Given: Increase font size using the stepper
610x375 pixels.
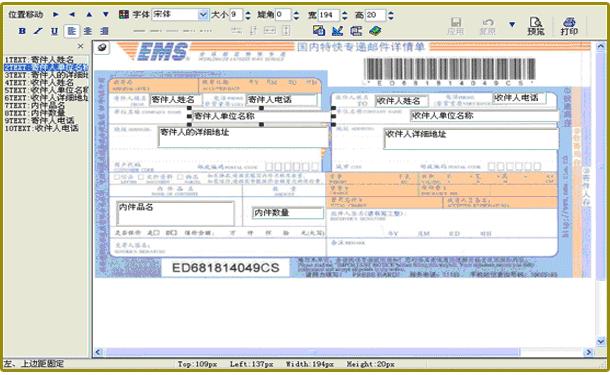Looking at the screenshot, I should (248, 12).
